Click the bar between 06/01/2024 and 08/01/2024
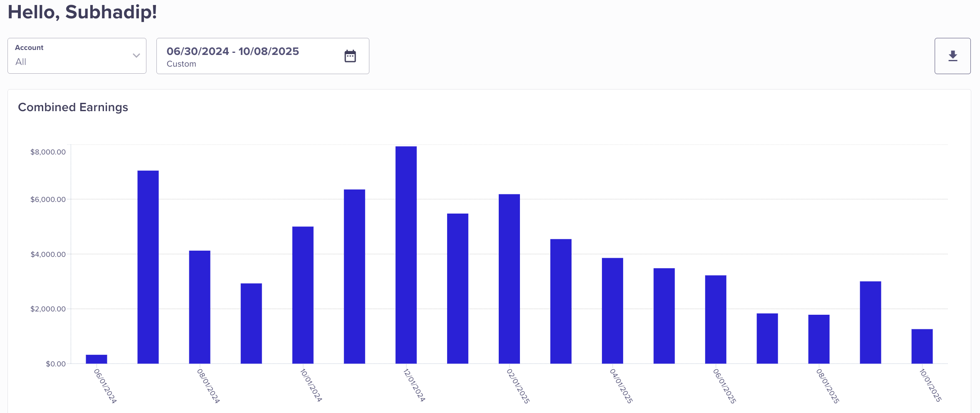This screenshot has height=413, width=980. coord(148,267)
